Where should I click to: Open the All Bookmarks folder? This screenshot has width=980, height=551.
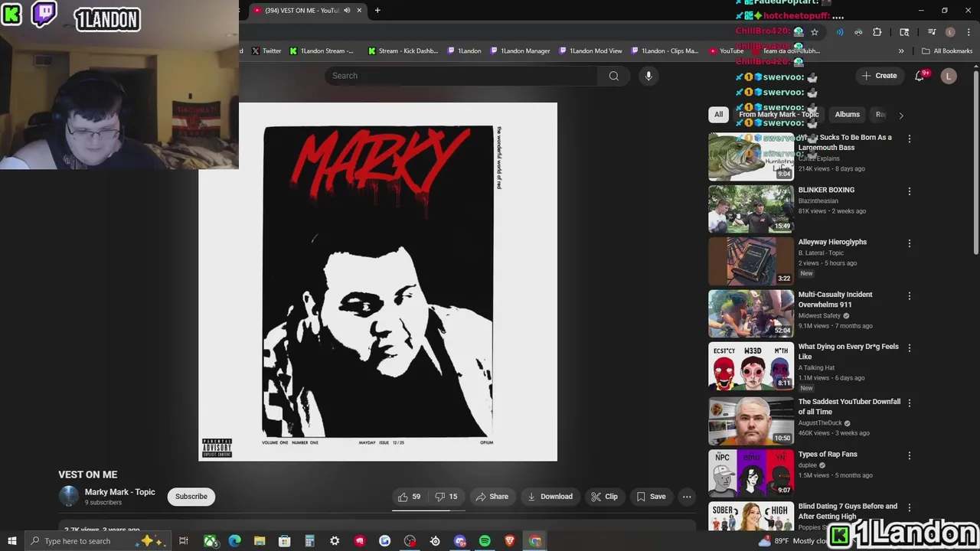(947, 51)
